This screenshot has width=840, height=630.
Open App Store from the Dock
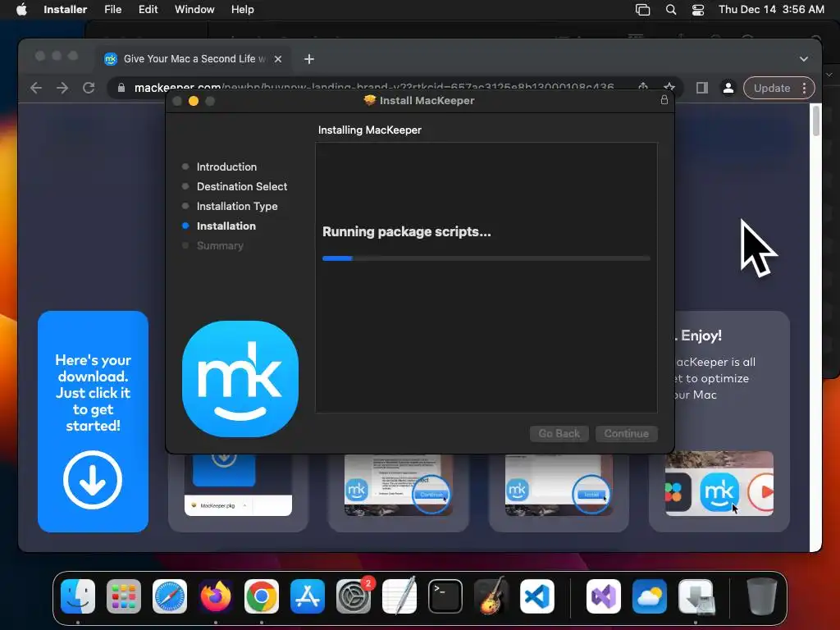pos(308,596)
